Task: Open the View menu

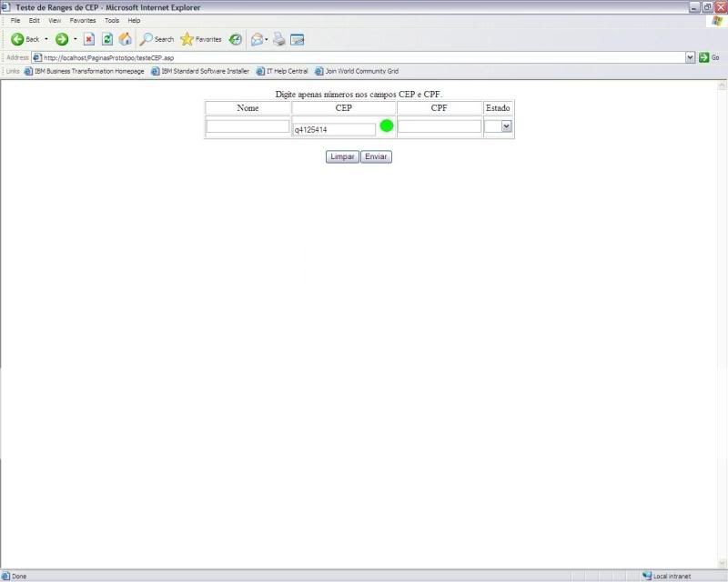Action: (x=55, y=20)
